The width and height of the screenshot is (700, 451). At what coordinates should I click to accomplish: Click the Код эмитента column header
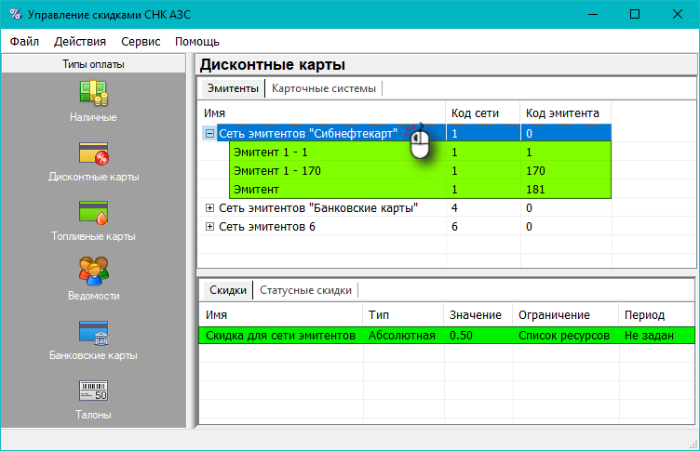coord(562,113)
